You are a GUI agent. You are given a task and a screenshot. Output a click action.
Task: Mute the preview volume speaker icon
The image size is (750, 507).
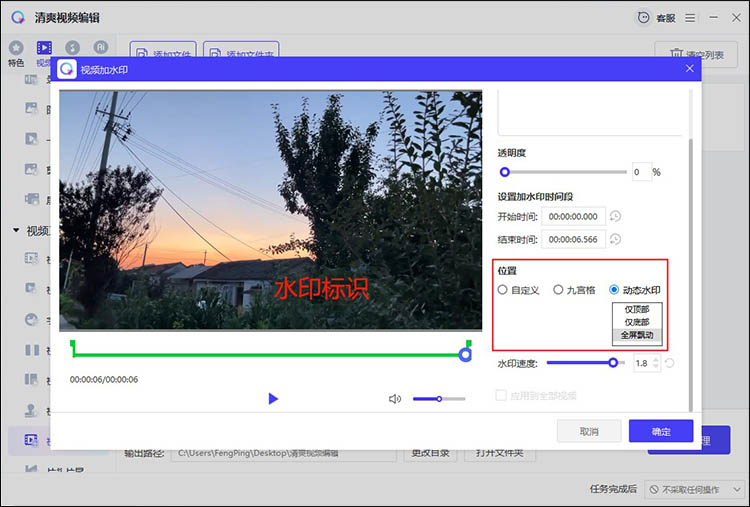pos(395,398)
